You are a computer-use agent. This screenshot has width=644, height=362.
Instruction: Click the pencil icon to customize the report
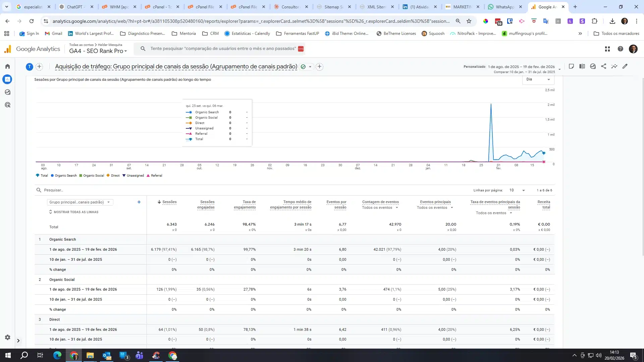[625, 66]
